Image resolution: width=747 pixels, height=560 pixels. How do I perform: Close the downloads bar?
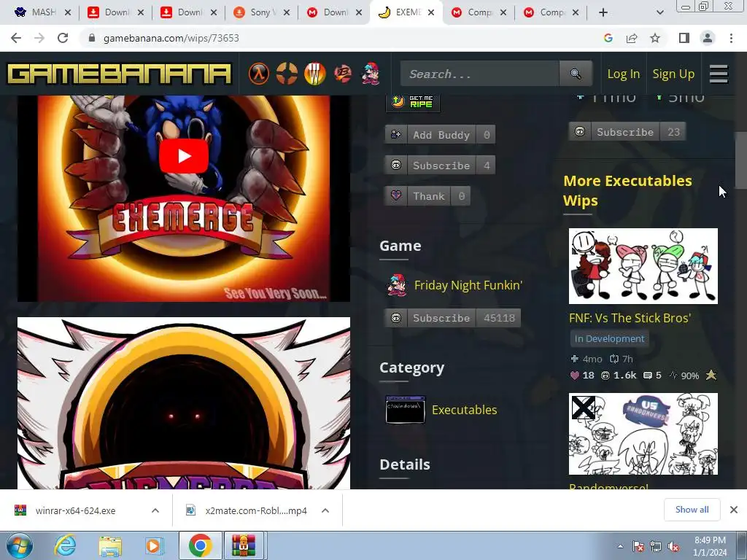pos(734,510)
